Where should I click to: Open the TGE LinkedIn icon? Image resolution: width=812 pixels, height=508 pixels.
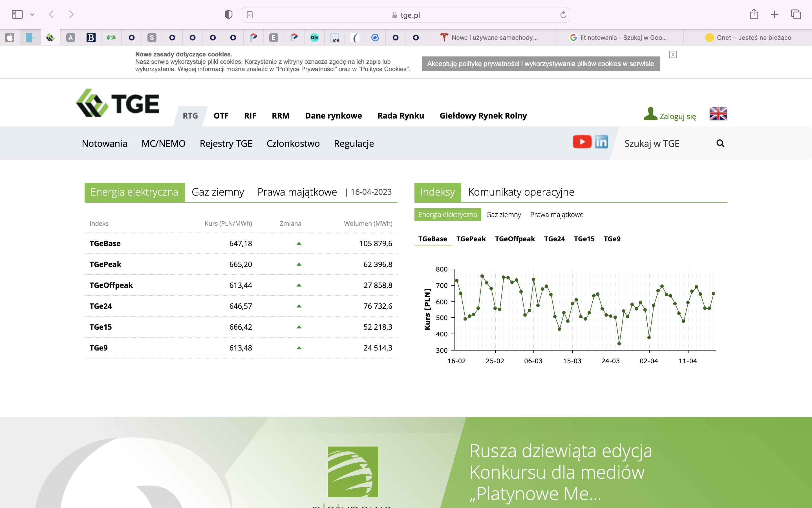click(x=601, y=142)
